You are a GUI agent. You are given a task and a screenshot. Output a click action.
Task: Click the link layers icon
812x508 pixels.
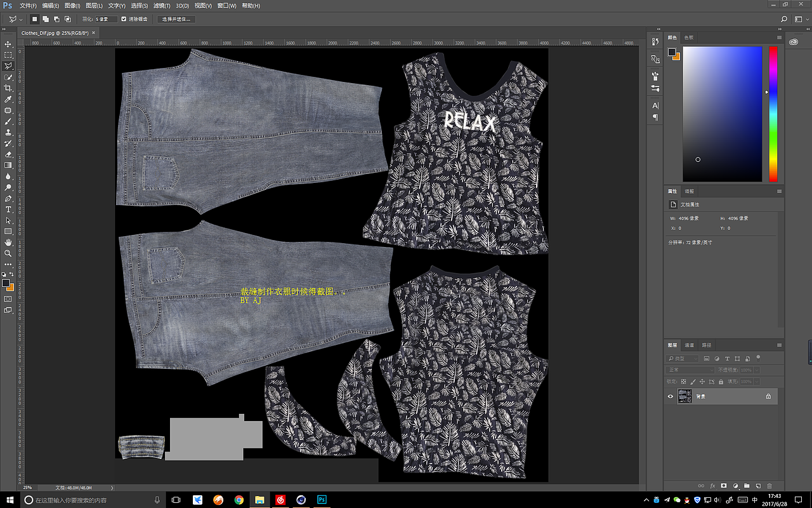click(701, 486)
